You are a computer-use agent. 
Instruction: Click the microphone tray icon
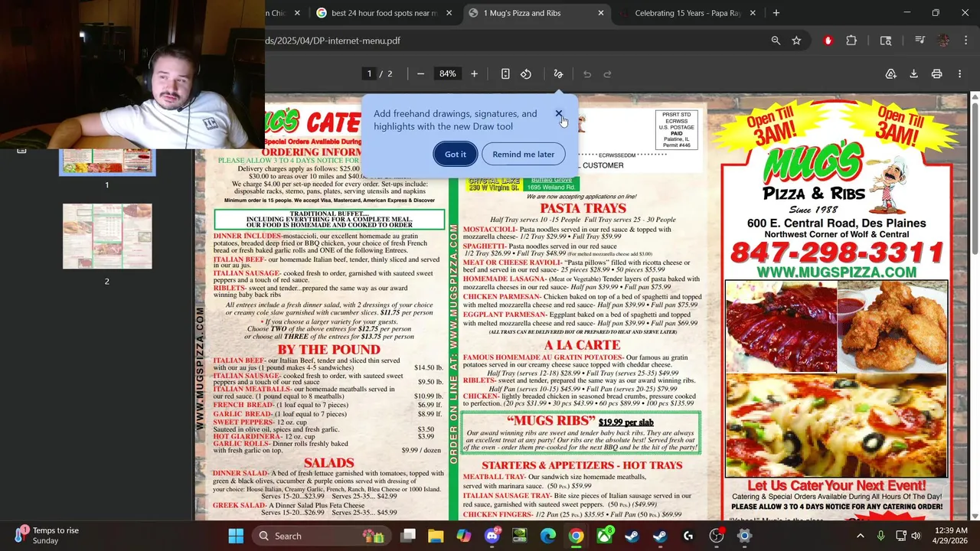click(880, 536)
